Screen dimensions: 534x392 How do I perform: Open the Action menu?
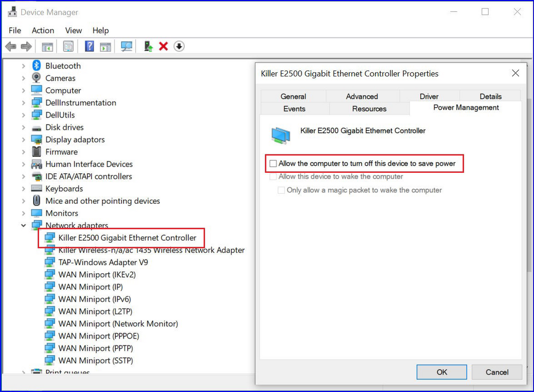click(x=43, y=30)
